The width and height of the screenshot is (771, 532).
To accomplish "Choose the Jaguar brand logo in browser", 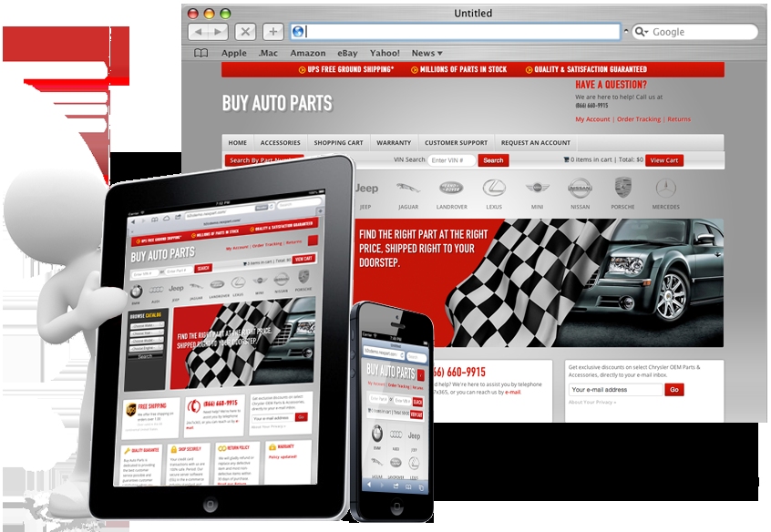I will click(408, 188).
